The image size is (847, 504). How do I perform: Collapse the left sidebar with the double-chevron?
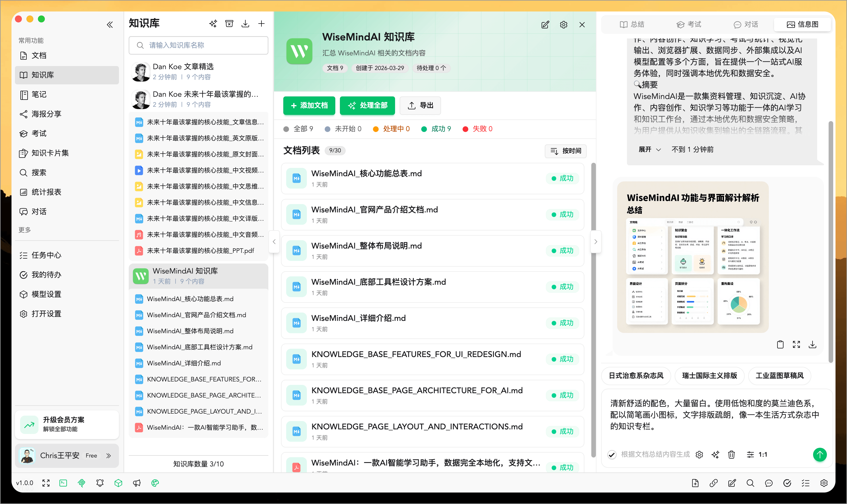(109, 24)
